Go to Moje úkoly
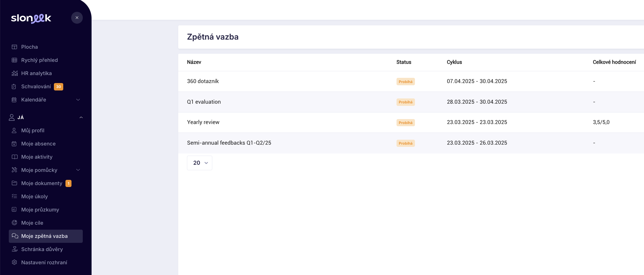644x275 pixels. tap(35, 197)
